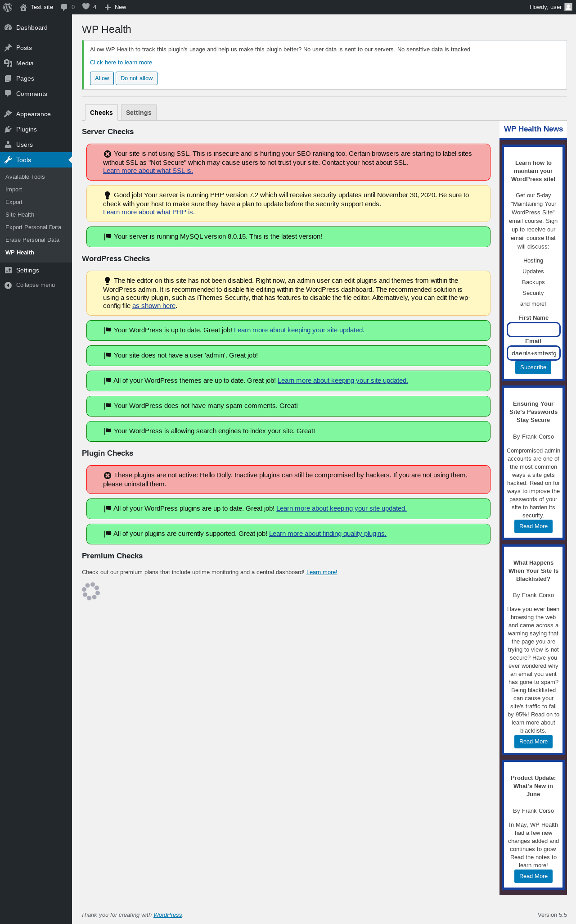Screen dimensions: 576x924
Task: Click the error X icon on SSL warning
Action: [x=107, y=154]
